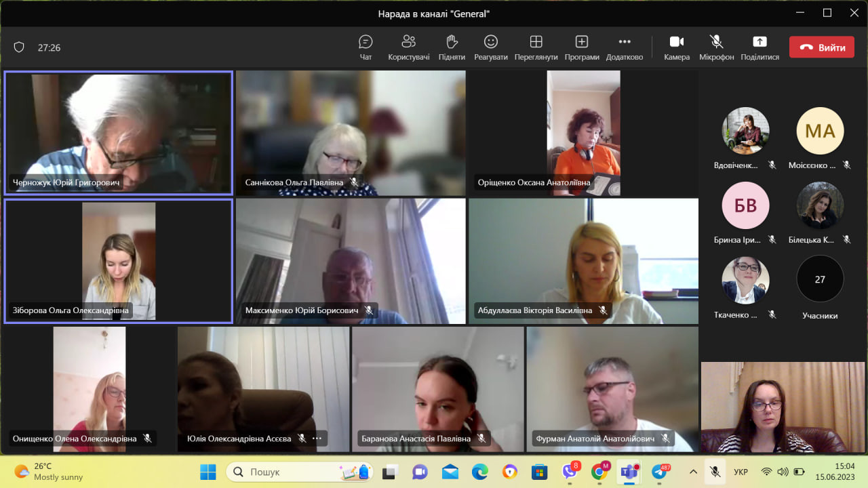The image size is (868, 488).
Task: Click muted mic icon beside Абдуллаєва Вікторія Василівна
Action: tap(603, 310)
